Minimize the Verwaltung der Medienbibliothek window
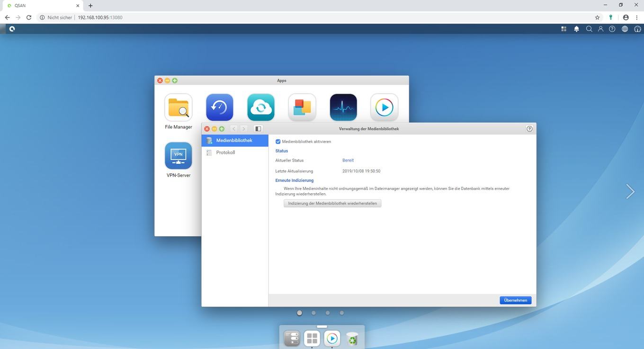The width and height of the screenshot is (644, 349). tap(214, 129)
